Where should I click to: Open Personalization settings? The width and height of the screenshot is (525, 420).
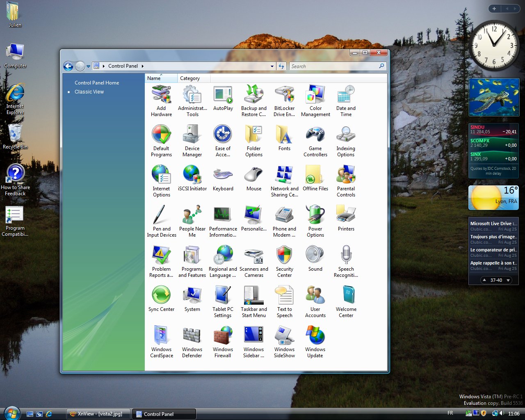tap(253, 219)
